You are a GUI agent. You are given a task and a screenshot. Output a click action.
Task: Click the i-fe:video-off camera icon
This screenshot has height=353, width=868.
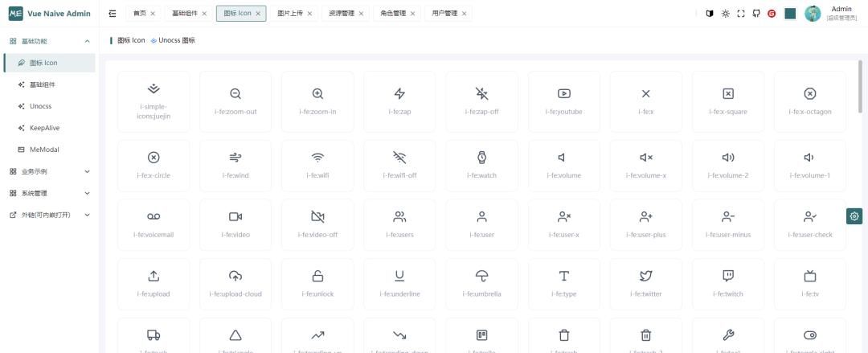click(317, 216)
